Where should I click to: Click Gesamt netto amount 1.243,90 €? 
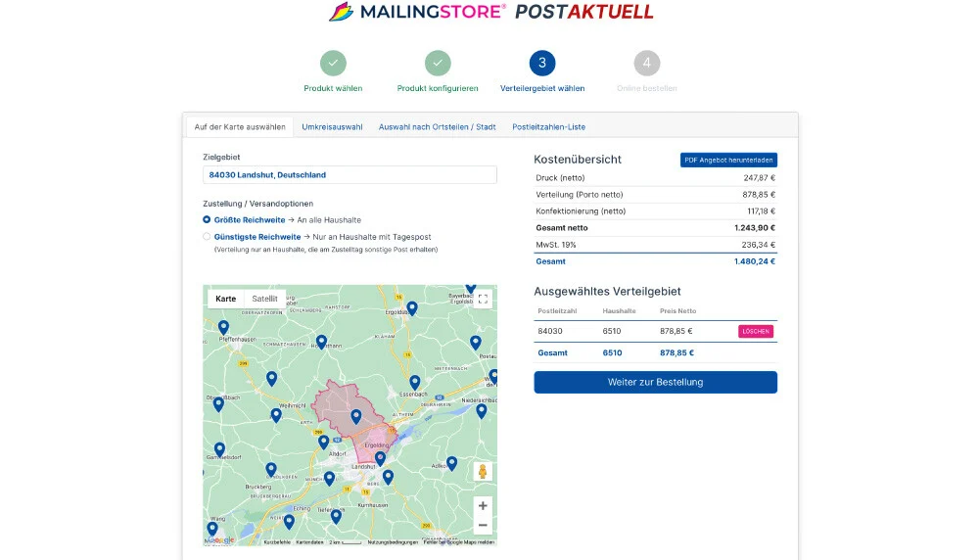754,228
